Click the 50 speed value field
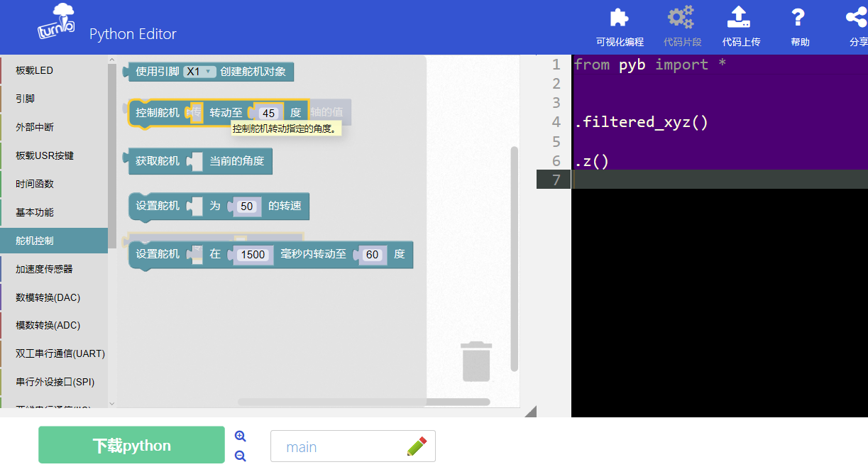Viewport: 868px width, 467px height. [x=247, y=207]
